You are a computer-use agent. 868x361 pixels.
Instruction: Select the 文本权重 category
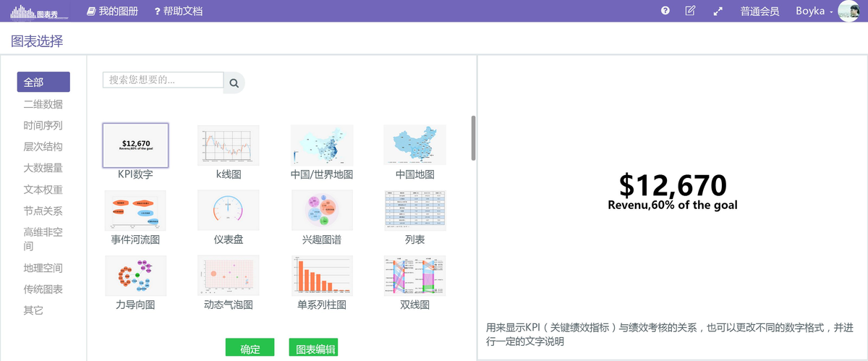pos(43,190)
